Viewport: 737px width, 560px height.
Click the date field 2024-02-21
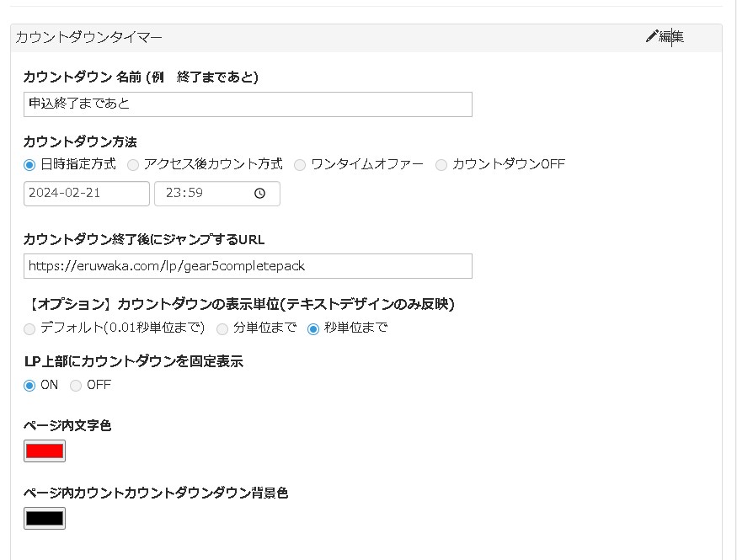(87, 194)
